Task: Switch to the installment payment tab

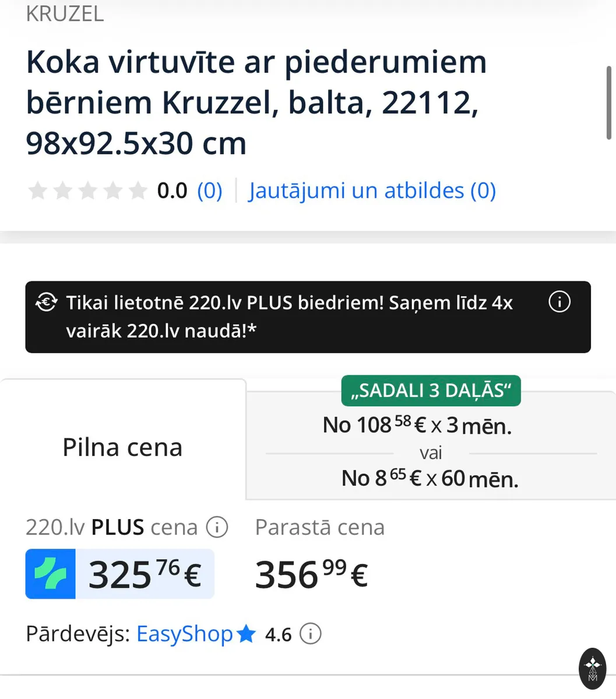Action: 431,446
